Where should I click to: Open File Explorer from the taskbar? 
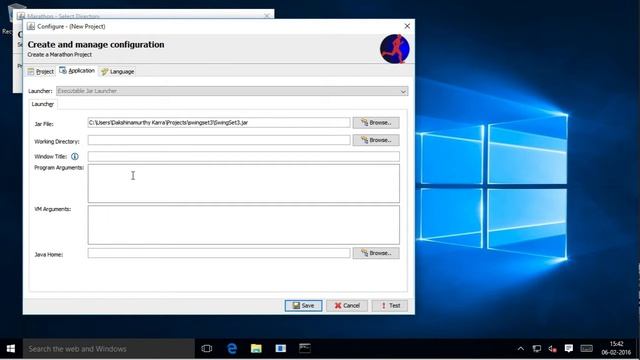[x=256, y=349]
